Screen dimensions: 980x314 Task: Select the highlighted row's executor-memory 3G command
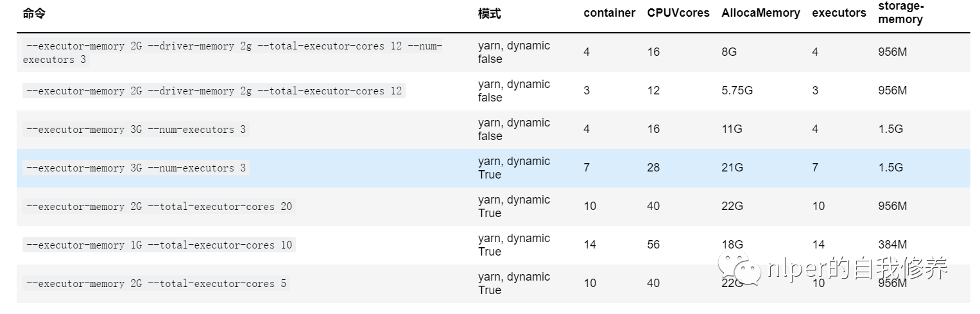135,168
